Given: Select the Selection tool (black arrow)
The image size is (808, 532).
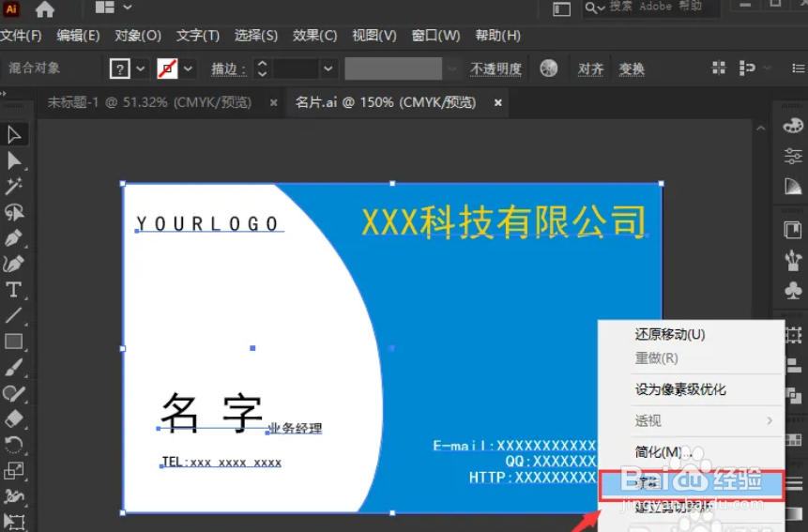Looking at the screenshot, I should [x=14, y=135].
